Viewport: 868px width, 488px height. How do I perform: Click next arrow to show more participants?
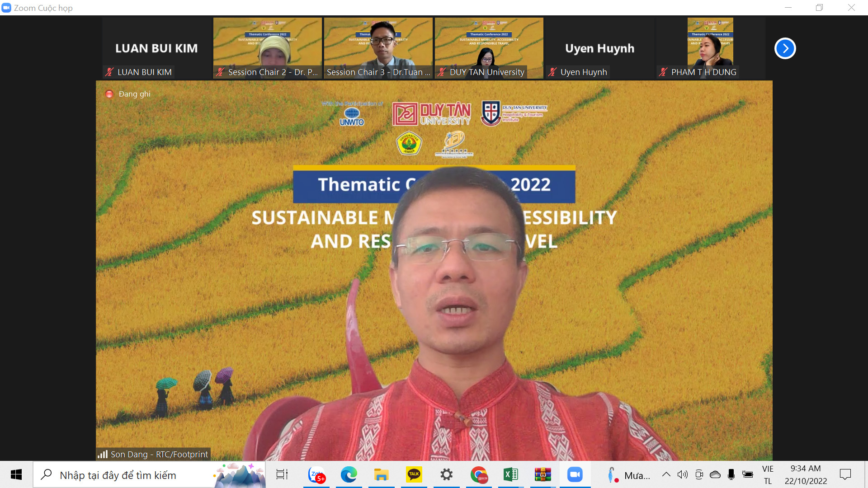785,48
